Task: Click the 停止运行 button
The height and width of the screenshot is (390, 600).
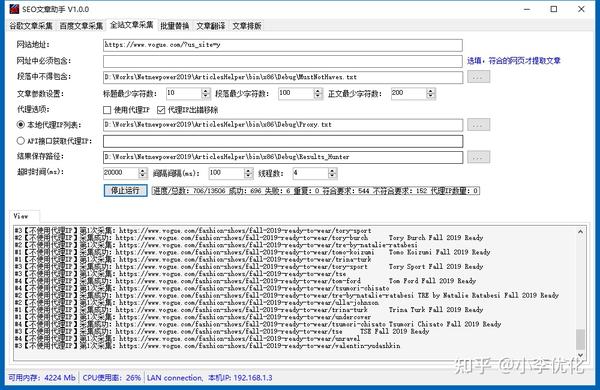Action: (126, 191)
